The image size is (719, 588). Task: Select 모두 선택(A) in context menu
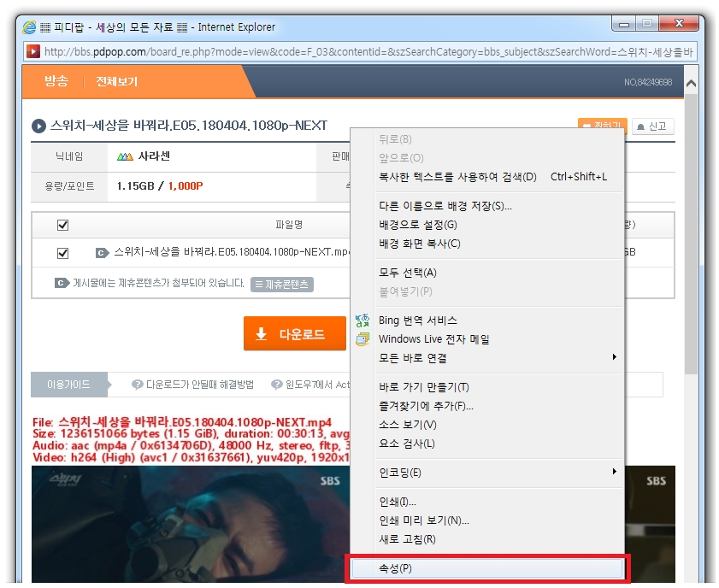tap(499, 273)
